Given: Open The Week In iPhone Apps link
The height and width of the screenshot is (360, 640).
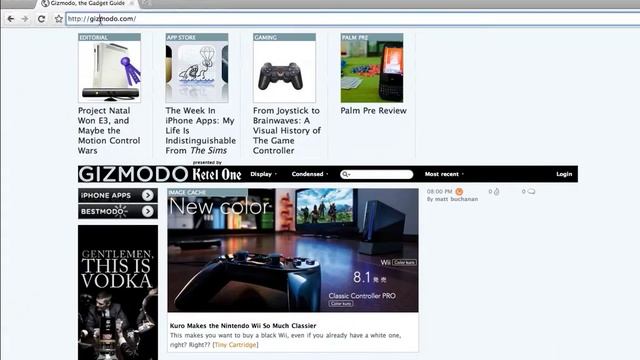Looking at the screenshot, I should tap(200, 131).
